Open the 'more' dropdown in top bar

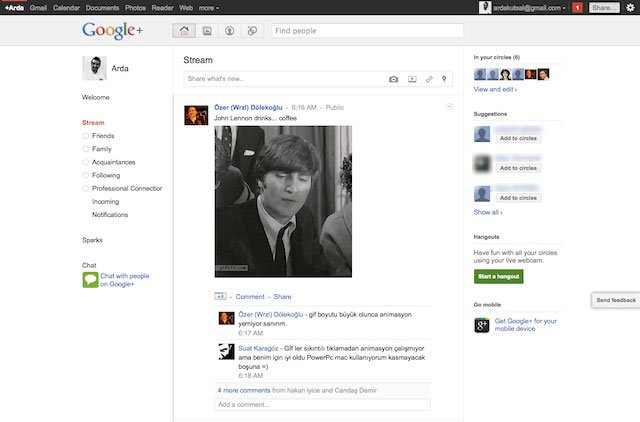(x=209, y=7)
